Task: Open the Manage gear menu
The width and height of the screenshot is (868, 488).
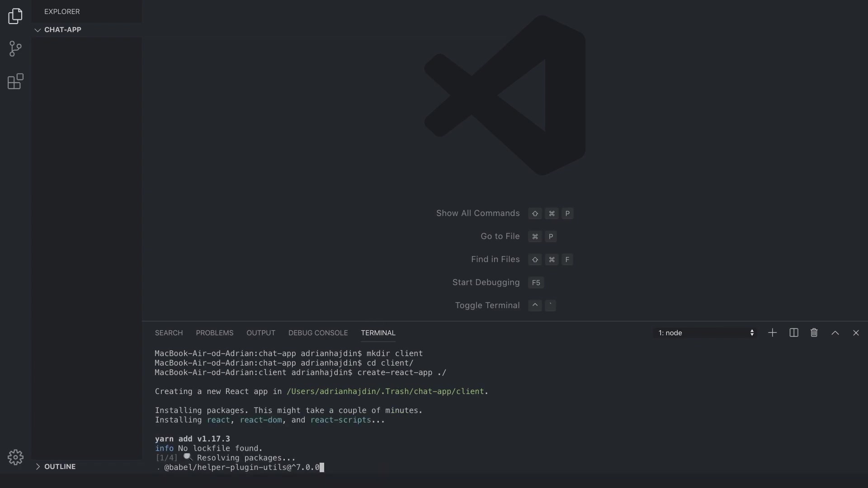Action: (x=15, y=457)
